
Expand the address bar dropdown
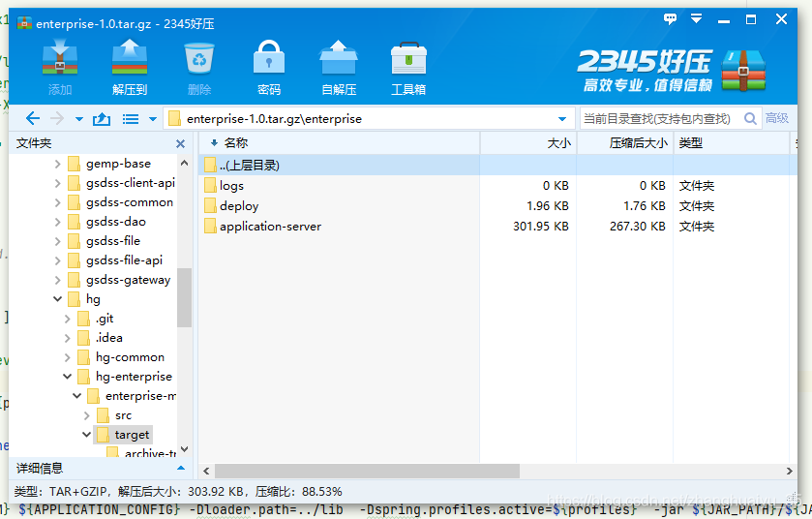pos(562,119)
